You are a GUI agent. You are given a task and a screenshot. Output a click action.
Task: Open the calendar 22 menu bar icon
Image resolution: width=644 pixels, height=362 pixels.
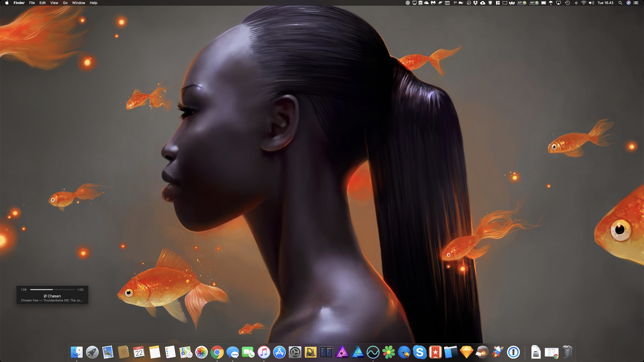447,3
